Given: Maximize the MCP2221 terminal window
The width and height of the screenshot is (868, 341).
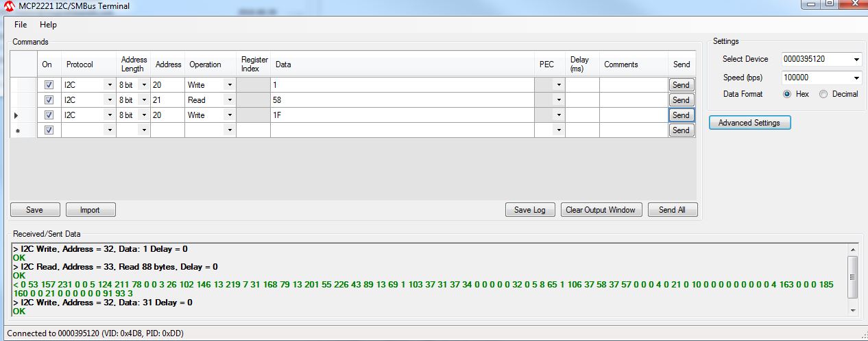Looking at the screenshot, I should (829, 4).
